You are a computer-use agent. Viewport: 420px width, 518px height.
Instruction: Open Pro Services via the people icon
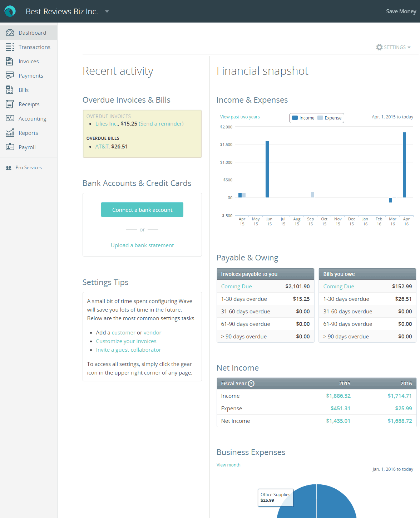pyautogui.click(x=8, y=167)
